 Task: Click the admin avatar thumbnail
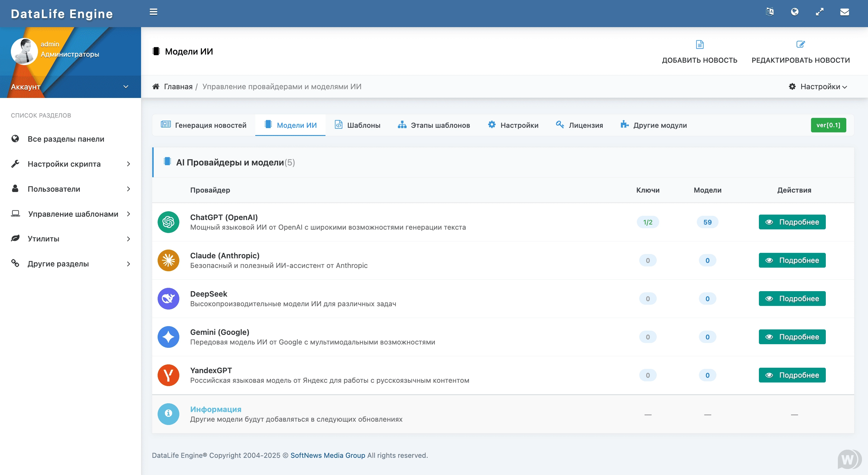(x=24, y=51)
